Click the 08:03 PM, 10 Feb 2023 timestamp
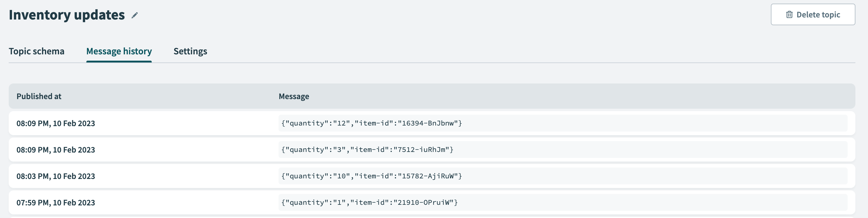Screen dimensions: 868x218 click(55, 176)
